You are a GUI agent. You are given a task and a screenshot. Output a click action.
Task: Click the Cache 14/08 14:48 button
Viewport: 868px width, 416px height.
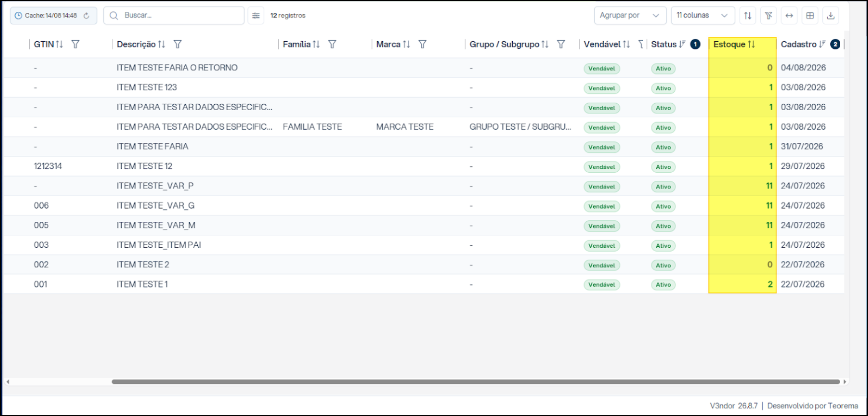click(53, 15)
